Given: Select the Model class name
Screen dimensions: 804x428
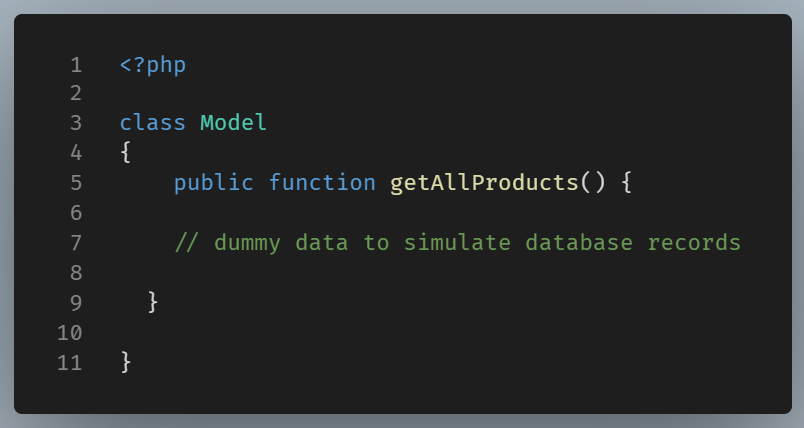Looking at the screenshot, I should 234,123.
